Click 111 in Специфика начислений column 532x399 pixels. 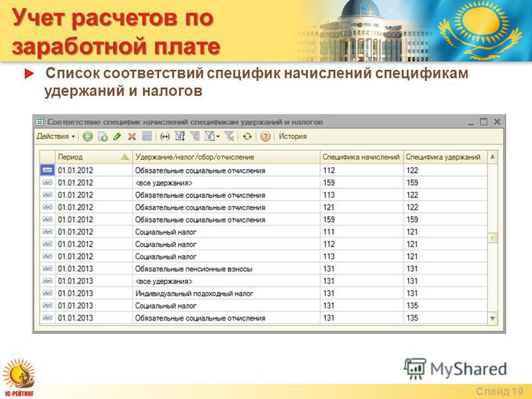329,232
